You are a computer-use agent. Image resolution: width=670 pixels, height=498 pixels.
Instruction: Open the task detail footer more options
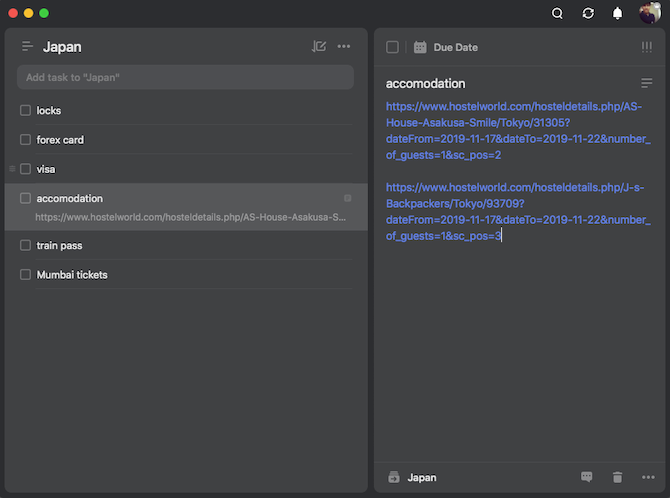pyautogui.click(x=648, y=477)
